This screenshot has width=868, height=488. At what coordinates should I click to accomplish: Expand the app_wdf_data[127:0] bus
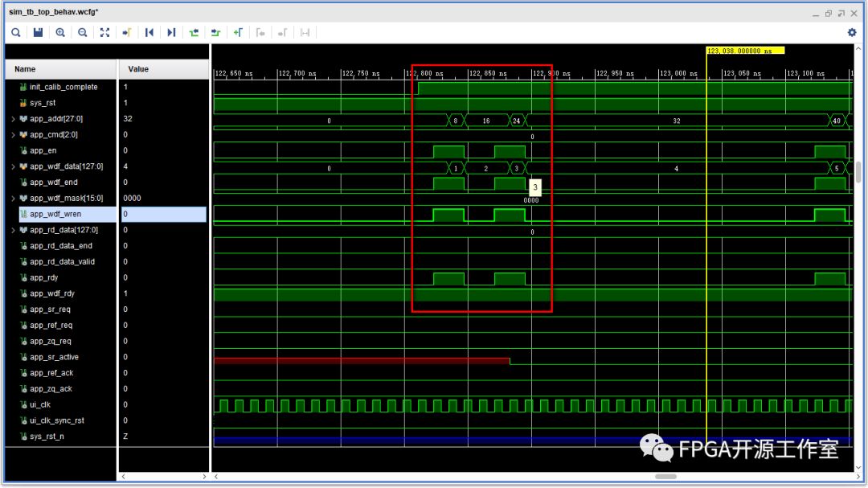point(12,166)
